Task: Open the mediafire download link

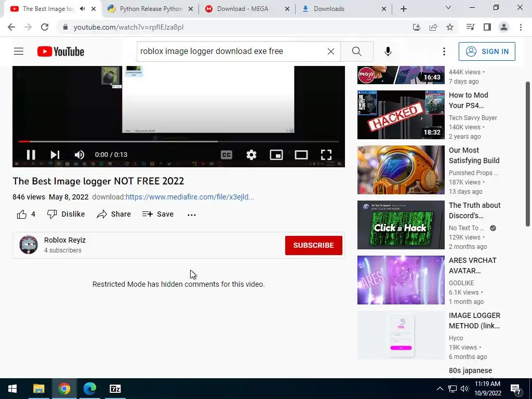Action: (x=190, y=197)
